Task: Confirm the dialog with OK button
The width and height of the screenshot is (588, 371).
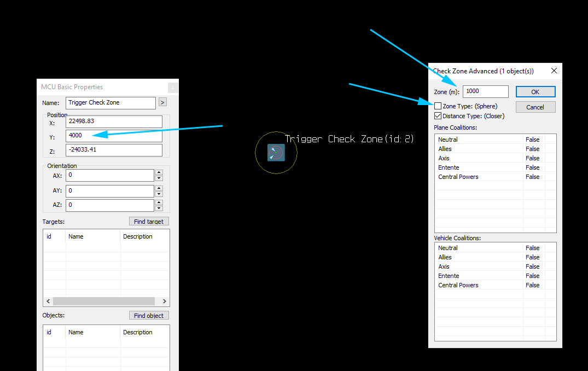Action: point(535,92)
